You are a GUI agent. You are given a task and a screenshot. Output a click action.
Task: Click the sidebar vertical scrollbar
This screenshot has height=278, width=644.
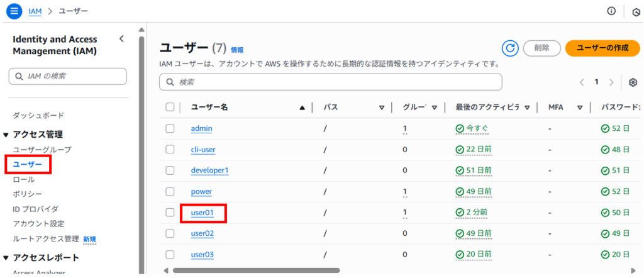pyautogui.click(x=142, y=155)
